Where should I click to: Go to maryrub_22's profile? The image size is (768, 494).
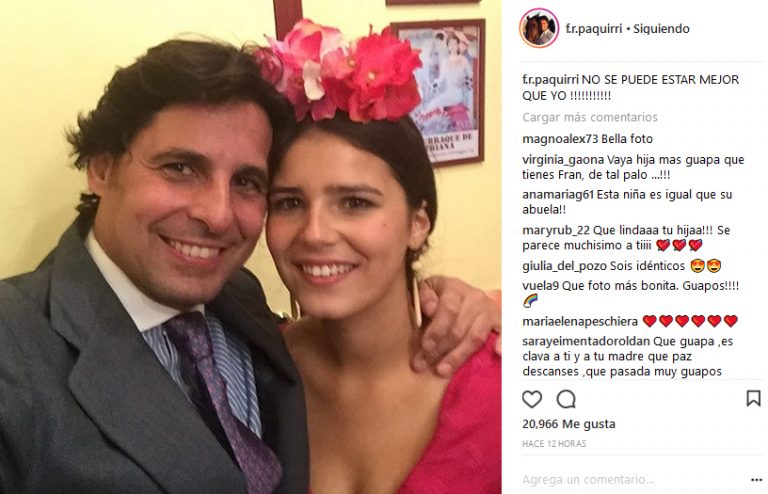(556, 230)
